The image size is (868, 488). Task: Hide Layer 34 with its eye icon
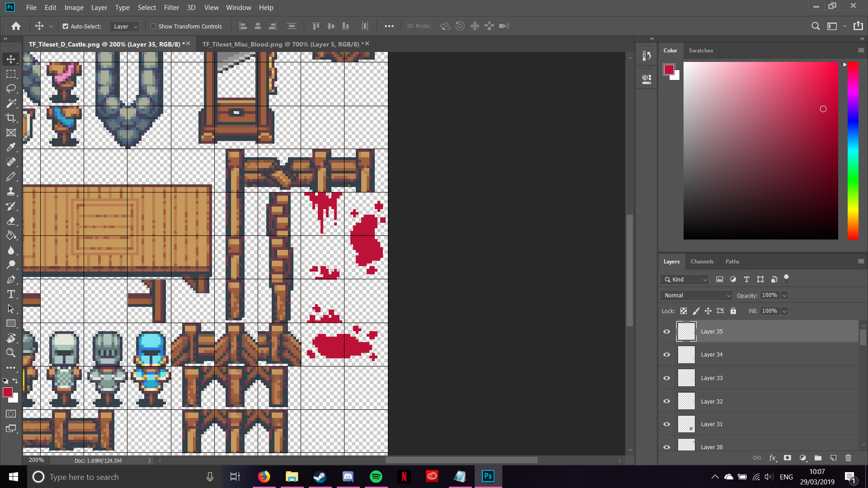coord(666,355)
